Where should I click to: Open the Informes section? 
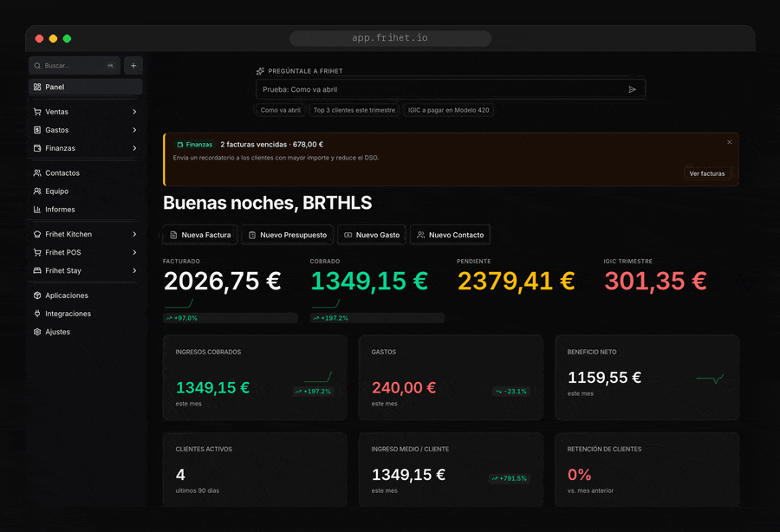pos(86,210)
